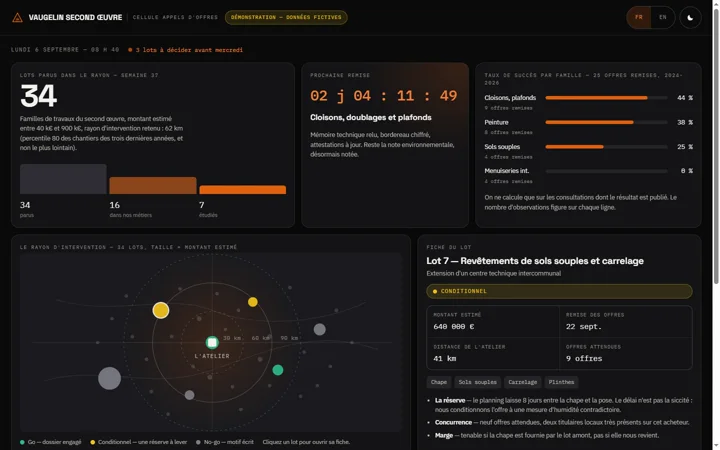Switch language to EN
The image size is (720, 450).
click(663, 17)
